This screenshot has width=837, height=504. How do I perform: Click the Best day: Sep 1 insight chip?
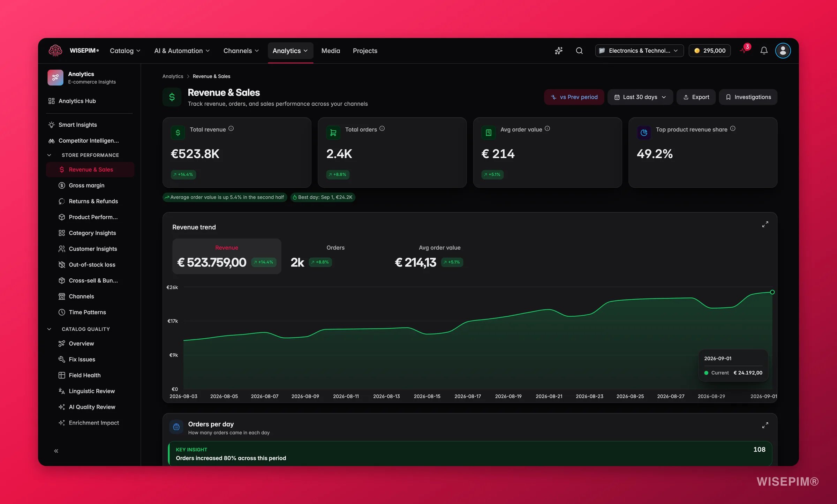click(323, 197)
